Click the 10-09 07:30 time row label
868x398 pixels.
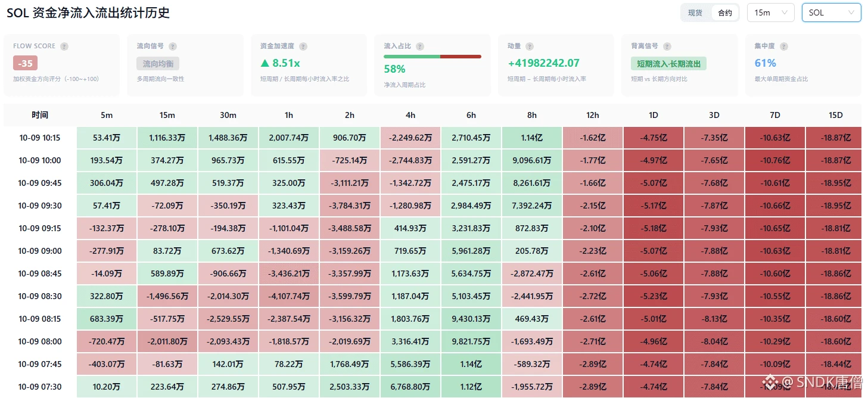[x=40, y=387]
